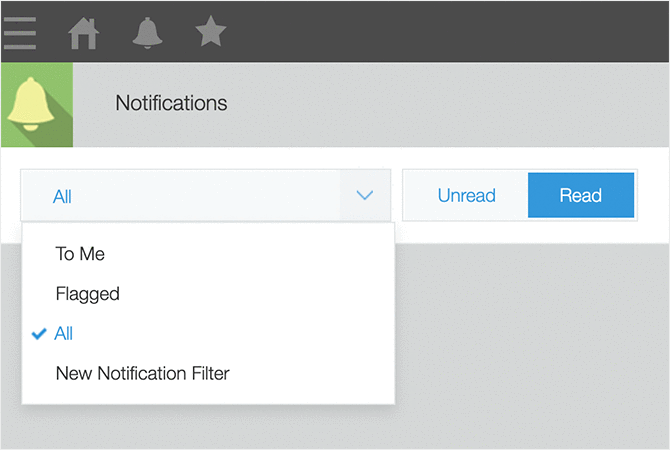This screenshot has width=670, height=450.
Task: Click the large yellow bell Notifications icon
Action: pyautogui.click(x=36, y=104)
